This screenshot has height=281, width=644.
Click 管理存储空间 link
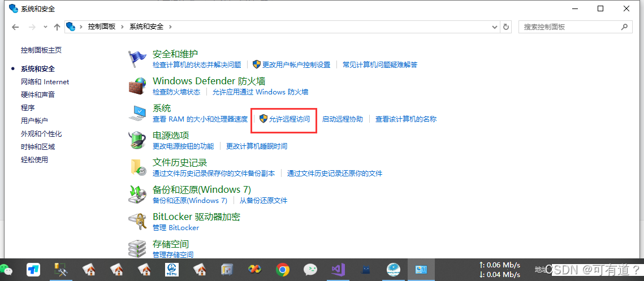(173, 254)
